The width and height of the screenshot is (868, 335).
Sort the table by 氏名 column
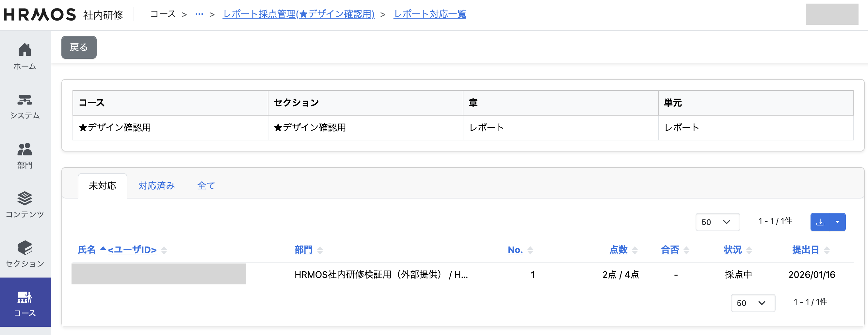coord(86,250)
